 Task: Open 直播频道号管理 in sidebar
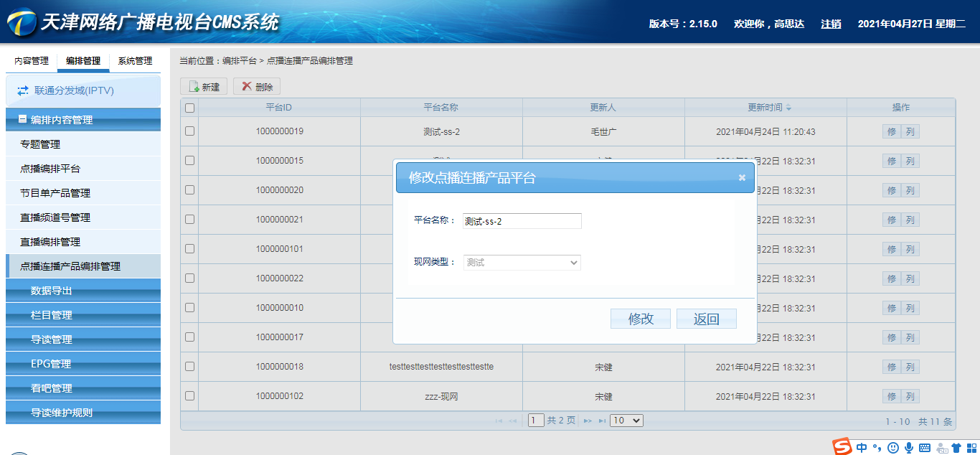tap(83, 217)
